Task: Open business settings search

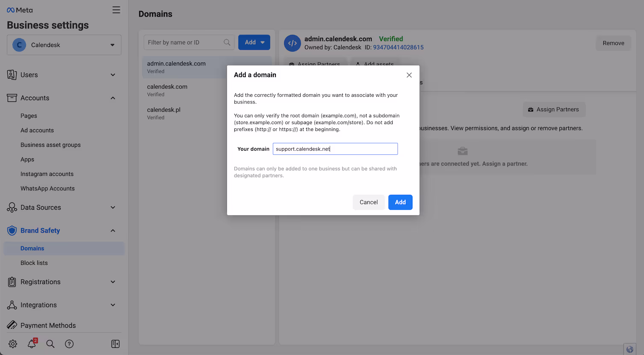Action: click(50, 344)
